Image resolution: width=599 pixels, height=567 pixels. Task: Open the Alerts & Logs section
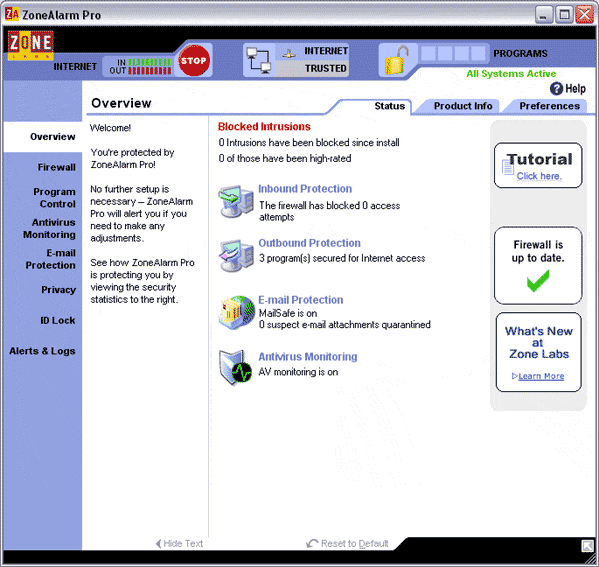[42, 351]
